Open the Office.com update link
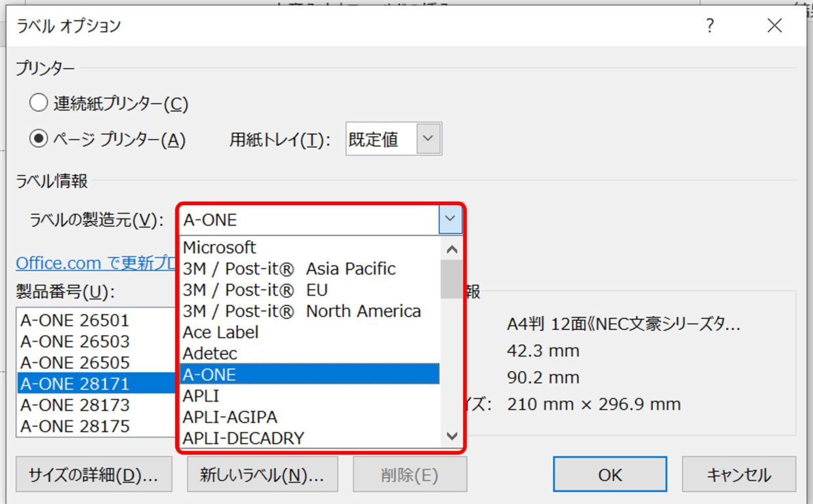The image size is (813, 504). [97, 263]
